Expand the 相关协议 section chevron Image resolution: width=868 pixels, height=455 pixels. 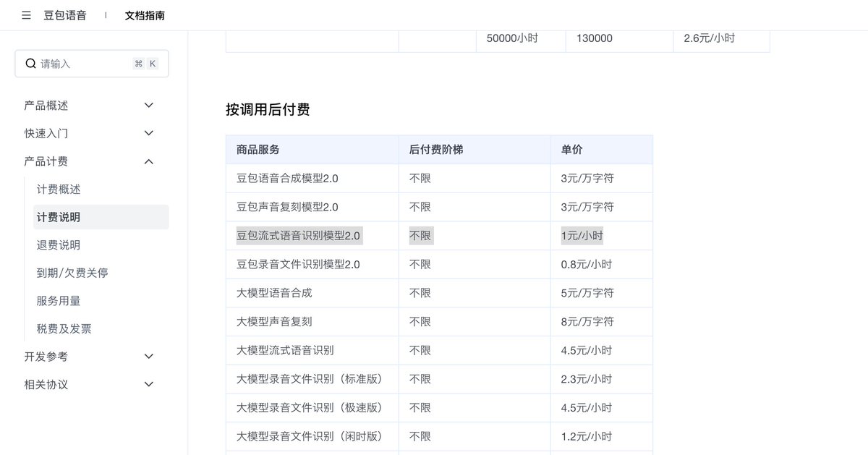pyautogui.click(x=149, y=384)
